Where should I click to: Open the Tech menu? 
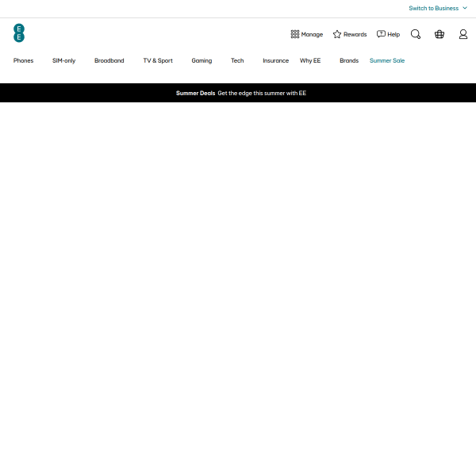[x=237, y=61]
